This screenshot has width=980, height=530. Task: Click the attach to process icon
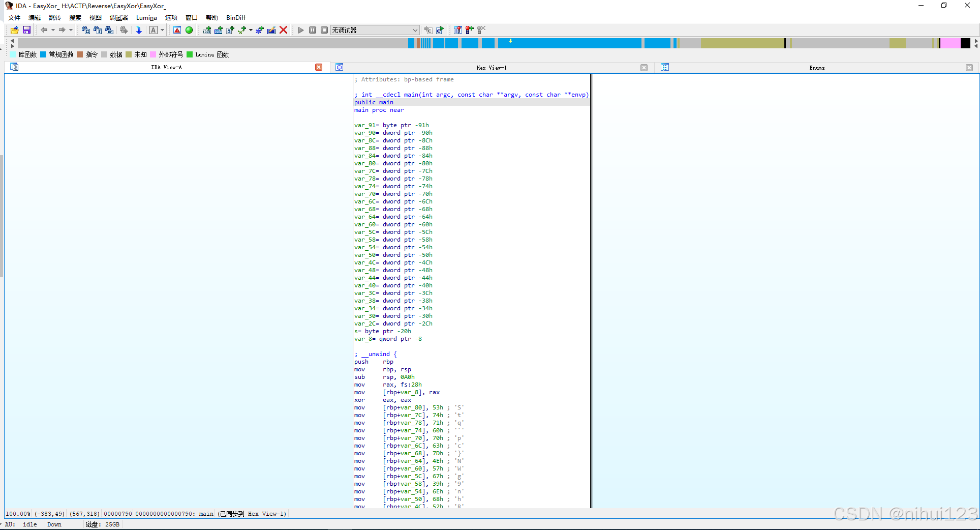click(x=428, y=30)
